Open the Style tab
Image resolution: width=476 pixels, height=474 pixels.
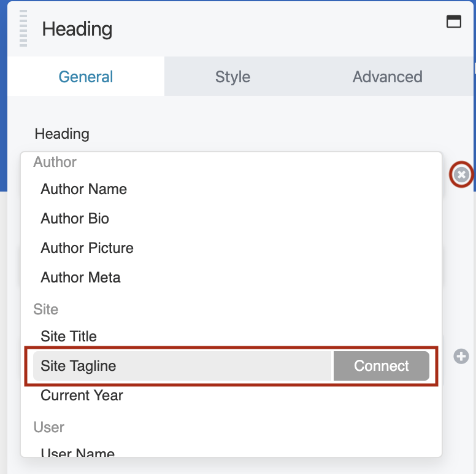click(232, 77)
